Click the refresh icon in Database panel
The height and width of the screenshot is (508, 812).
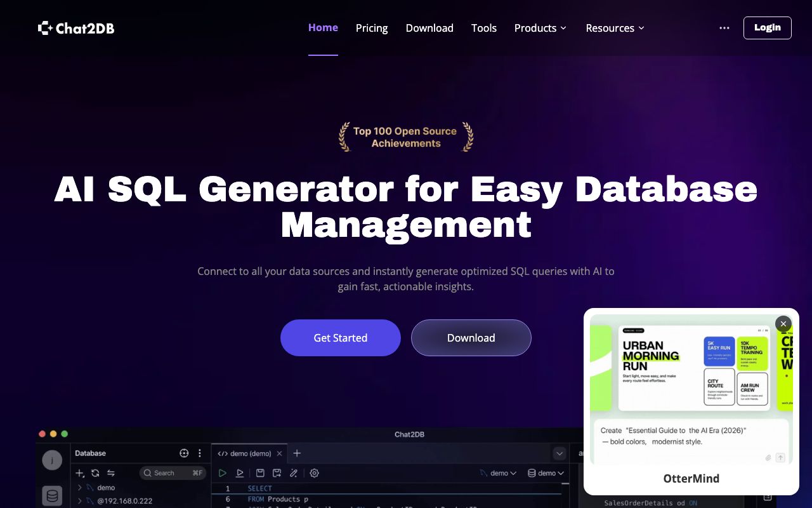tap(95, 473)
